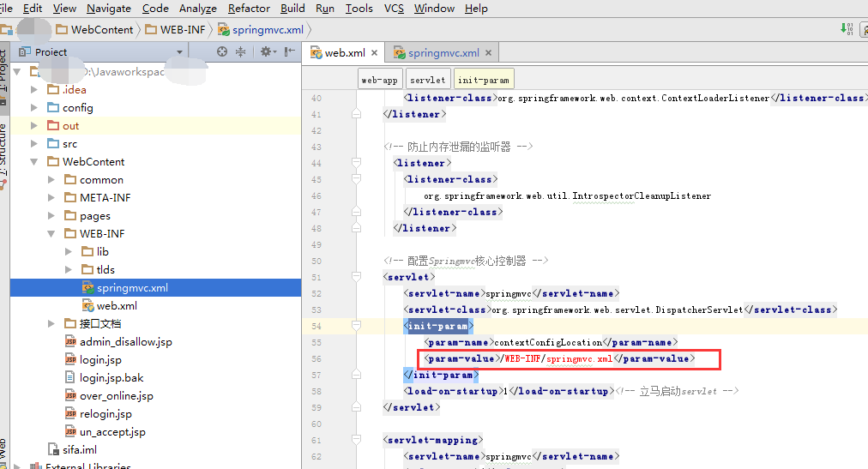Click the out folder icon

tap(53, 125)
